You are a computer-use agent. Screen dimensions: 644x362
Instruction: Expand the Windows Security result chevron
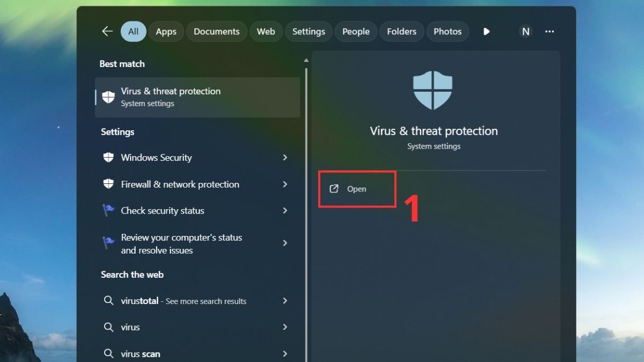[x=285, y=157]
